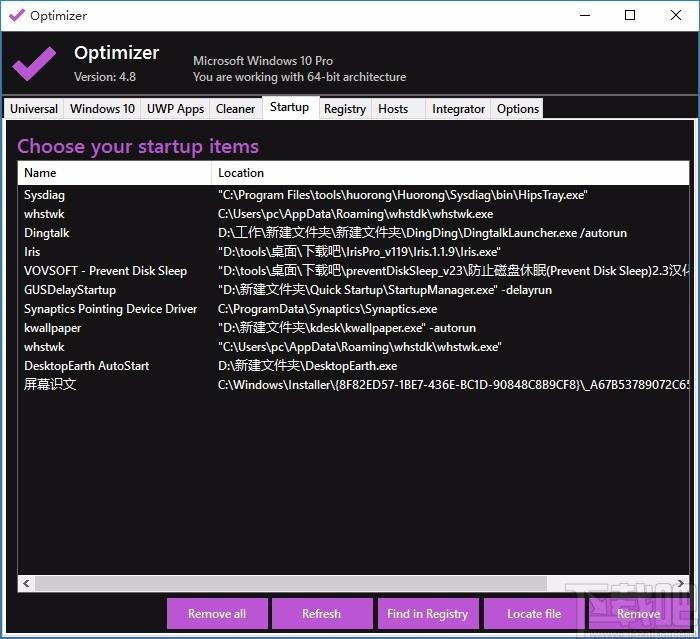Select the Startup tab

pyautogui.click(x=290, y=108)
